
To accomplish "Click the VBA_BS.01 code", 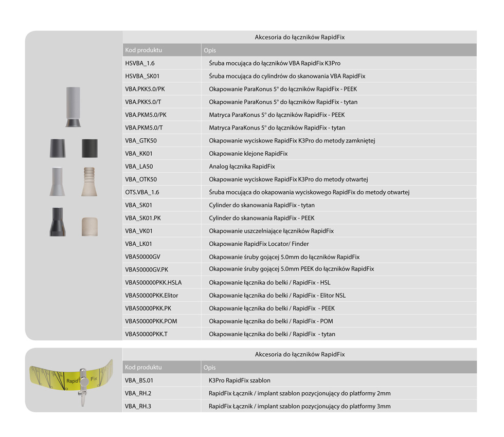I will point(139,380).
